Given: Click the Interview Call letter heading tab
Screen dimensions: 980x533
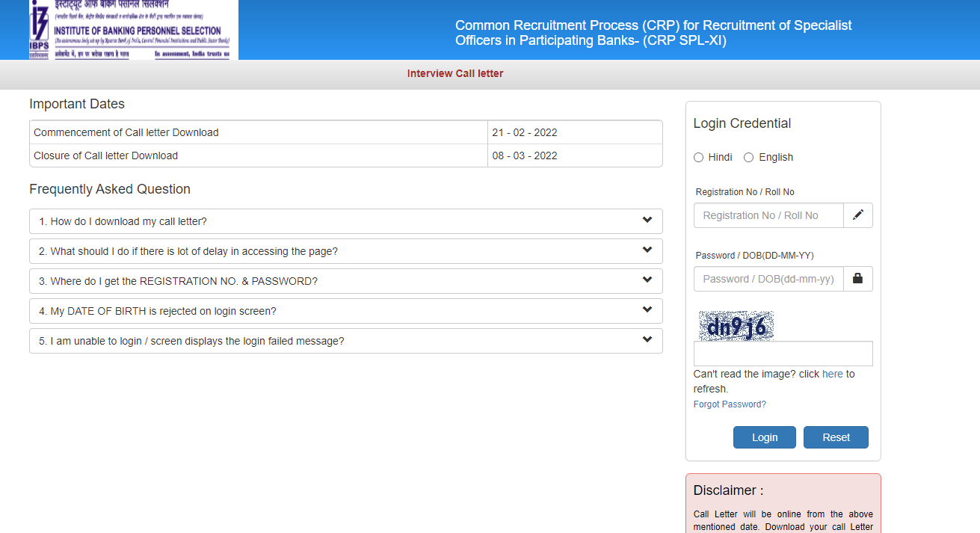Looking at the screenshot, I should click(455, 73).
